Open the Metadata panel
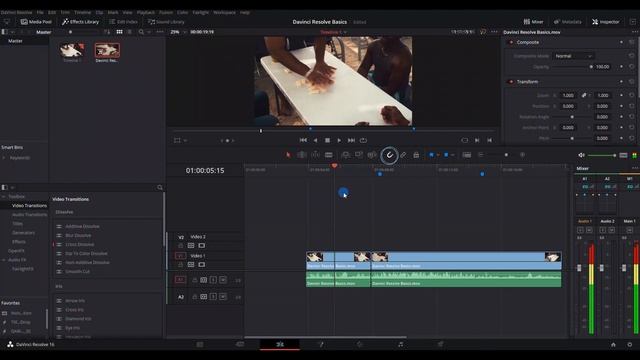This screenshot has height=360, width=640. coord(568,22)
